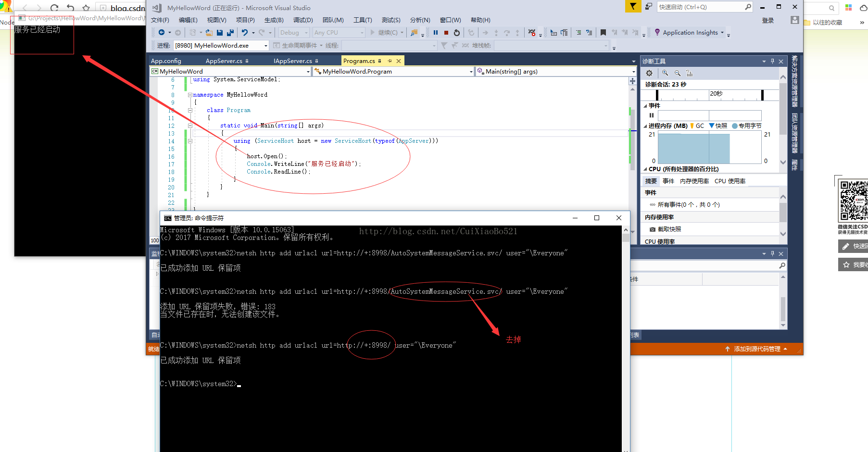Screen dimensions: 868x452
Task: Open the 工具(T) tools menu
Action: point(363,20)
